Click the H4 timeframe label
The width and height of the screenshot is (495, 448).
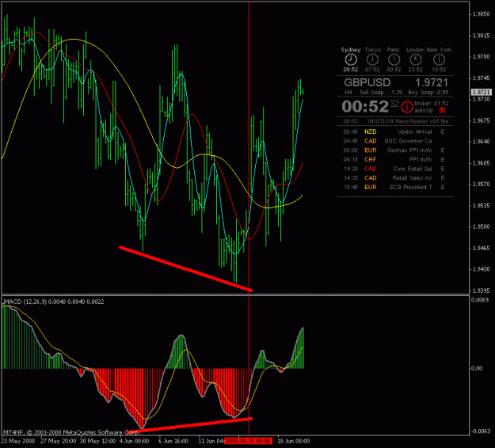[348, 93]
